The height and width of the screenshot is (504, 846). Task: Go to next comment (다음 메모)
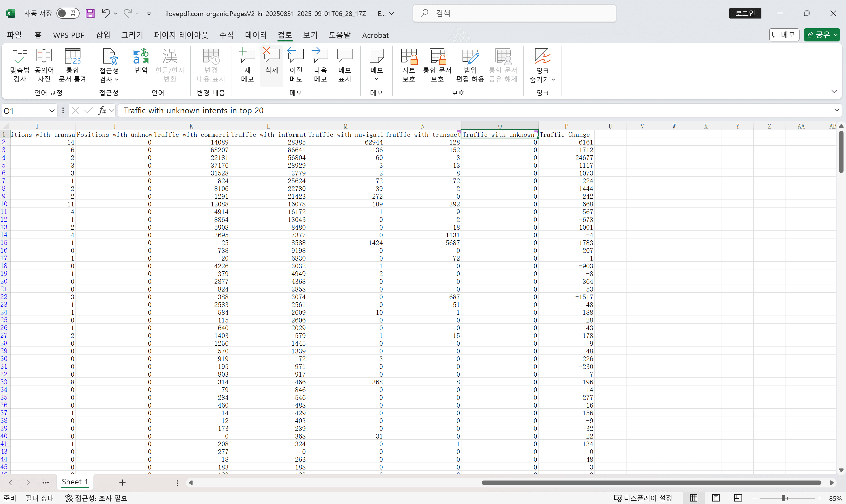click(x=320, y=65)
